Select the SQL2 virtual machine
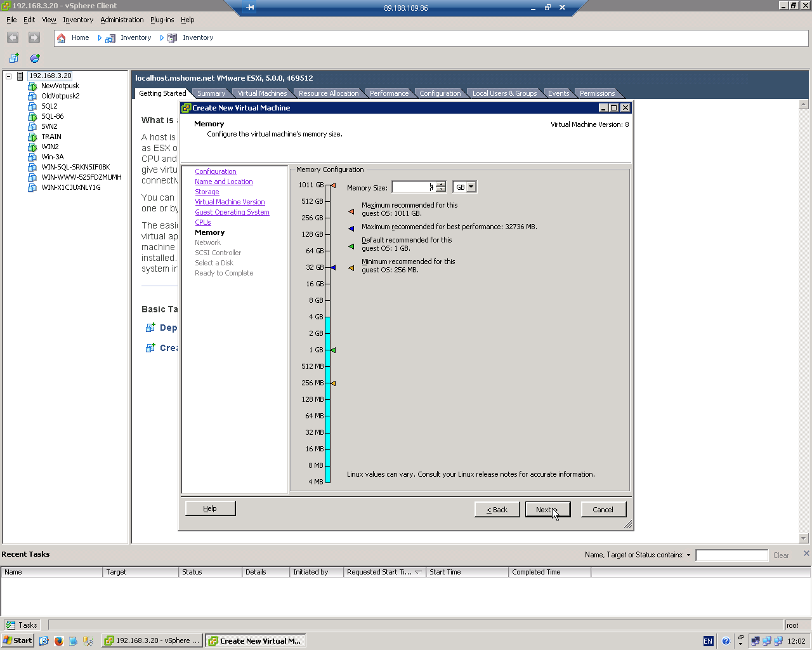 pos(49,106)
